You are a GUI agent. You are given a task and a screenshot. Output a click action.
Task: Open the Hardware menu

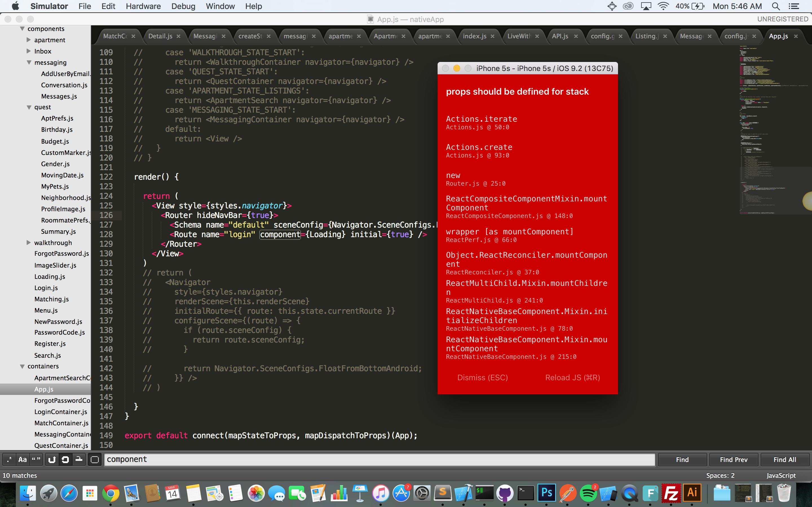pyautogui.click(x=143, y=6)
